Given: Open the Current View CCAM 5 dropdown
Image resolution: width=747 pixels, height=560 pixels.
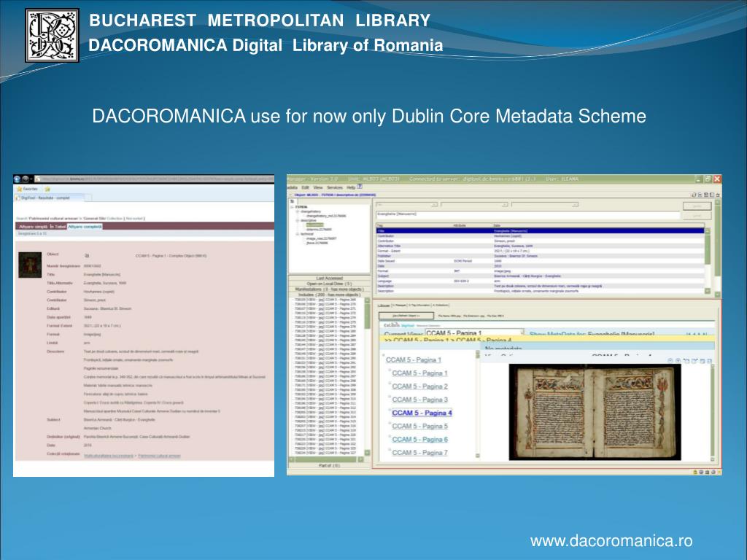Looking at the screenshot, I should pos(474,332).
